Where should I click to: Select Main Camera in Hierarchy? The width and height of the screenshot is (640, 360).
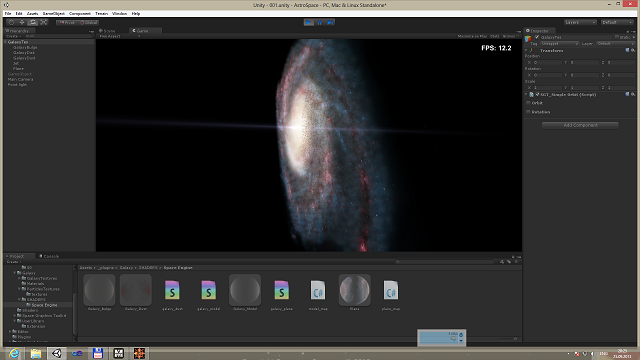pyautogui.click(x=20, y=79)
